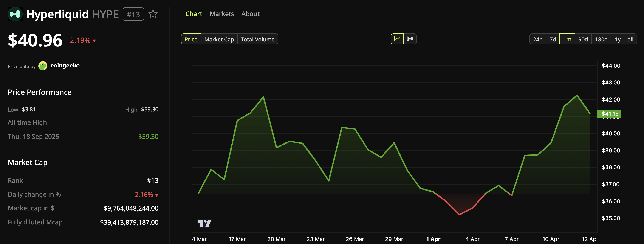644x244 pixels.
Task: Mark Hyperliquid as favorite with the star icon
Action: (153, 14)
